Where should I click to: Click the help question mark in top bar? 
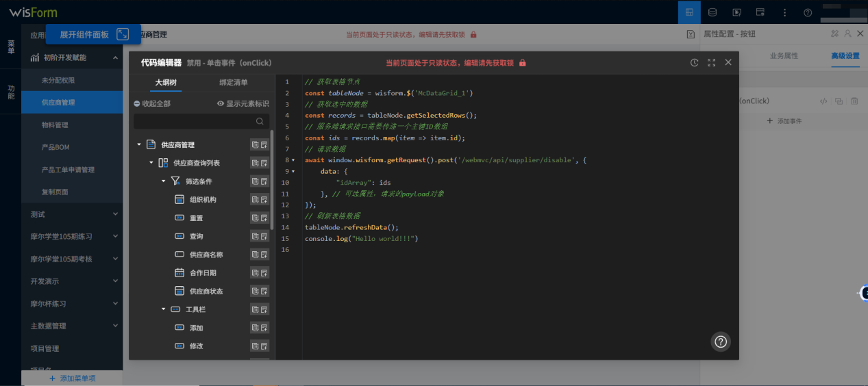tap(808, 12)
